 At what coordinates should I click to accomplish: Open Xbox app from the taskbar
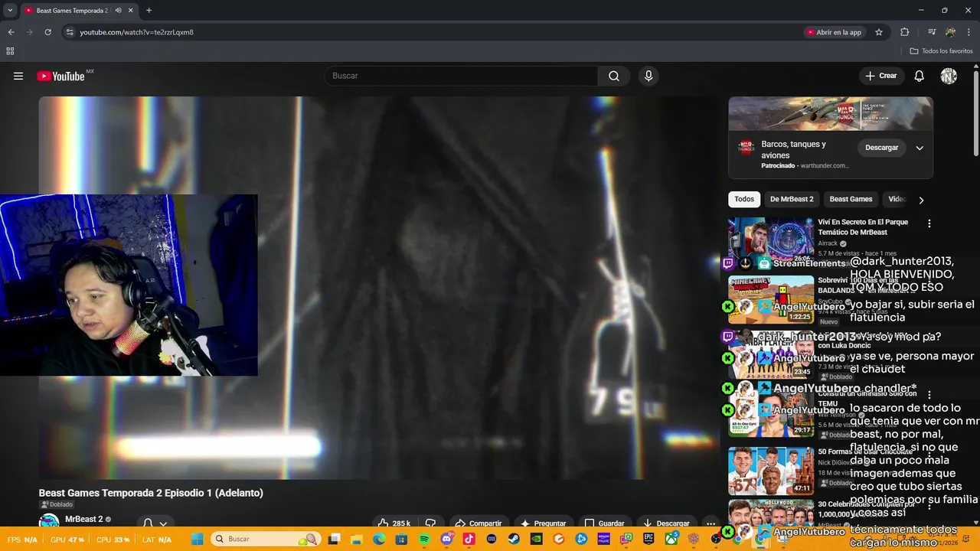pos(671,539)
